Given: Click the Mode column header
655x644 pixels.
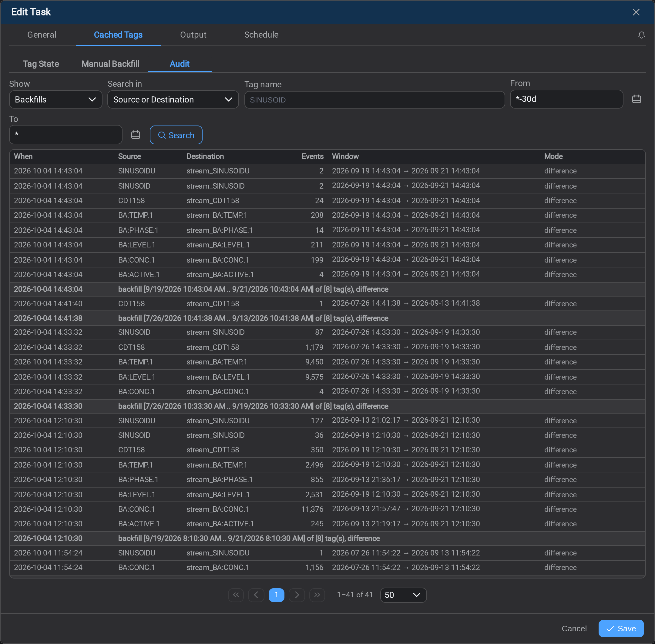Looking at the screenshot, I should pos(553,156).
